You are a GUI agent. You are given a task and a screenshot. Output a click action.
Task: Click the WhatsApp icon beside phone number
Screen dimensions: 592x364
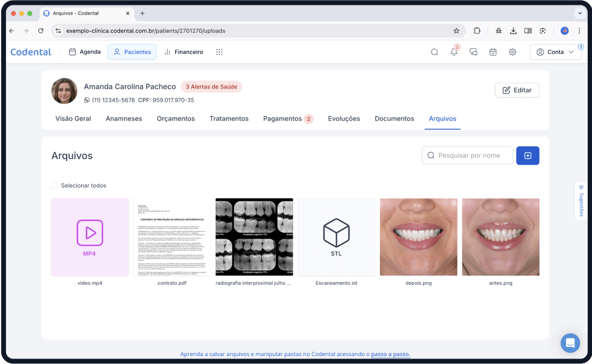87,101
